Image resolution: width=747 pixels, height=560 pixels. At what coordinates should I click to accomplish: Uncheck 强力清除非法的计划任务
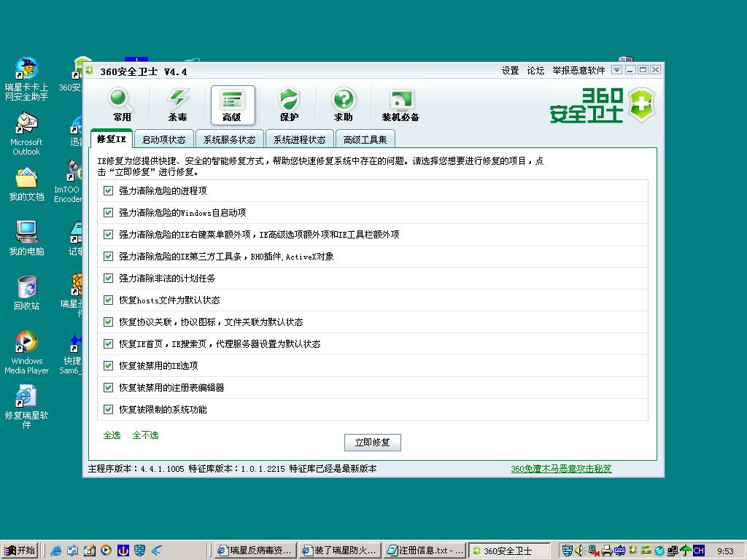[x=108, y=278]
